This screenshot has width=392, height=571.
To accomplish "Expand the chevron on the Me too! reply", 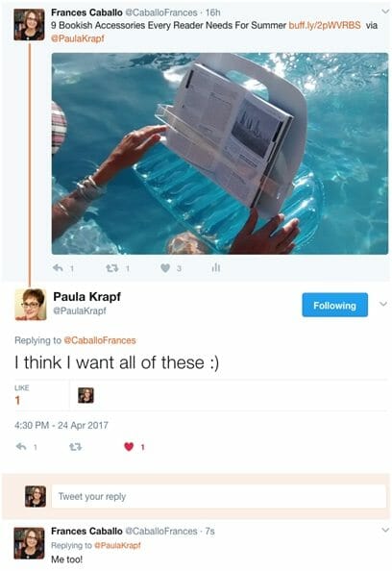I will [385, 531].
